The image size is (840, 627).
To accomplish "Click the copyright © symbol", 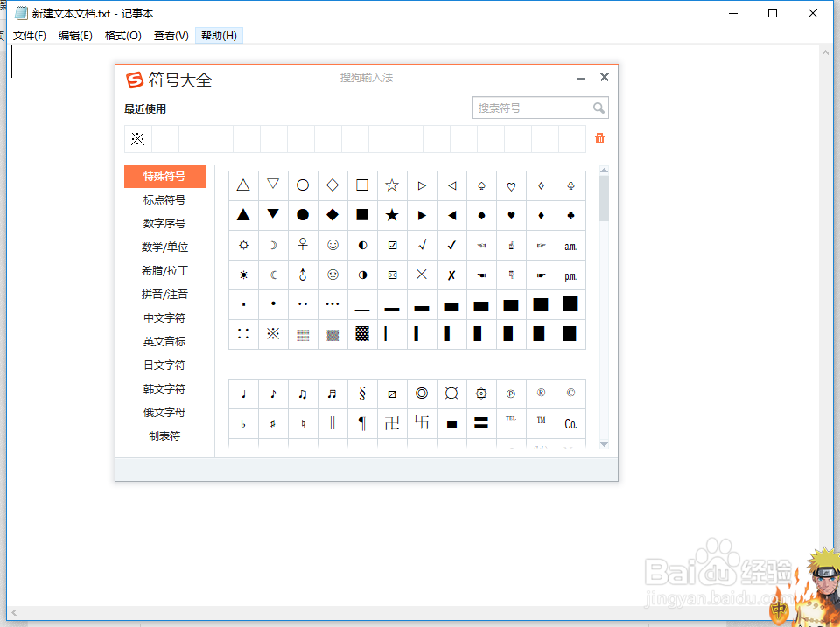I will coord(570,393).
